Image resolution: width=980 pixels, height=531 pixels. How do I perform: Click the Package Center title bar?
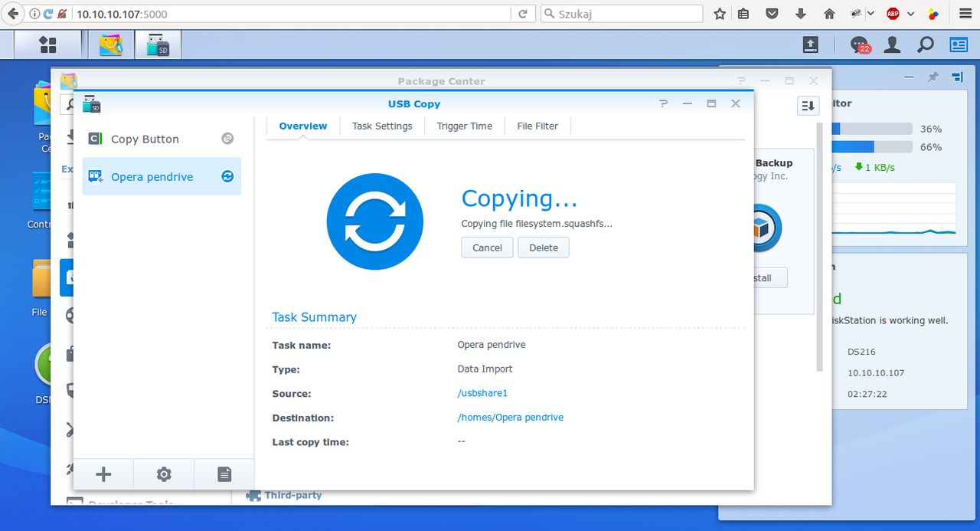pyautogui.click(x=441, y=80)
